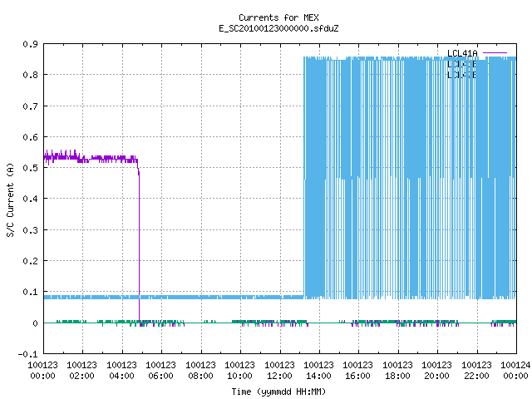
Task: Click the 02:00 x-axis time label
Action: click(81, 376)
